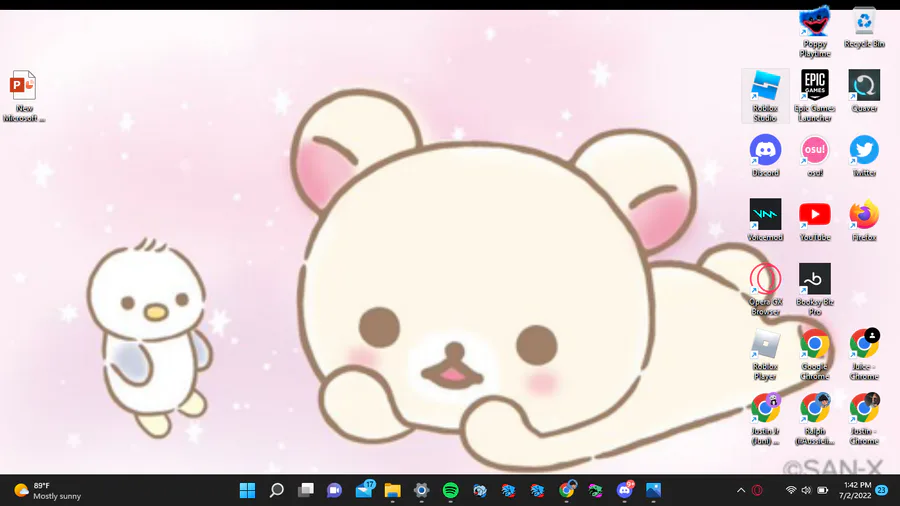Viewport: 900px width, 506px height.
Task: Open taskbar Search
Action: [x=277, y=491]
